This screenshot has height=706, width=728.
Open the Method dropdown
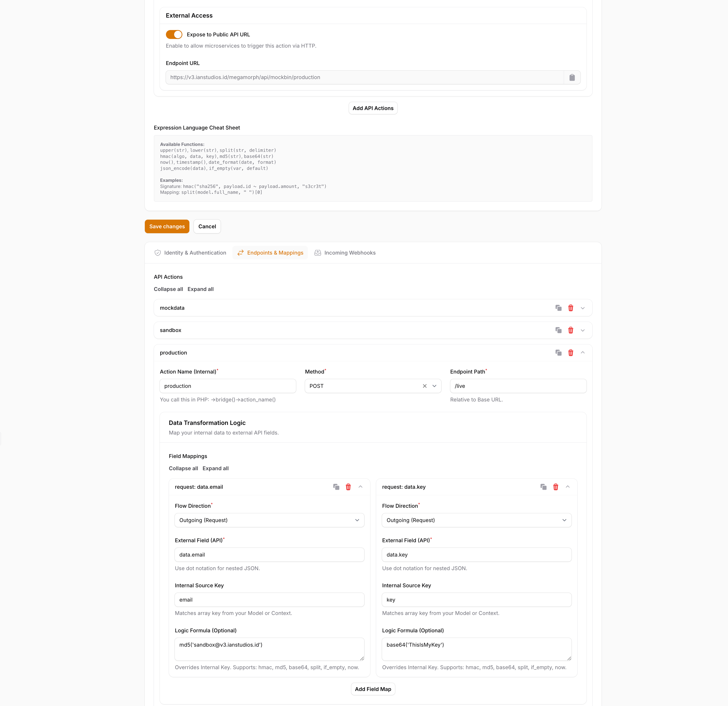[434, 386]
